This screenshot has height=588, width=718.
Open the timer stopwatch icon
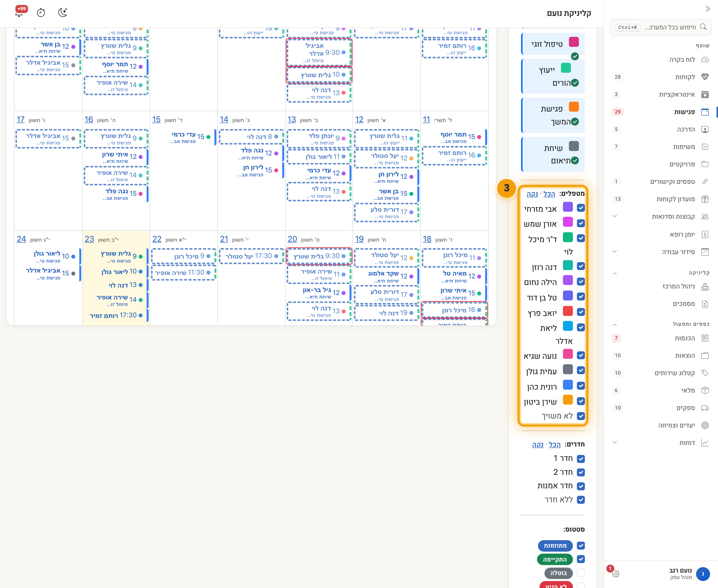(x=41, y=12)
